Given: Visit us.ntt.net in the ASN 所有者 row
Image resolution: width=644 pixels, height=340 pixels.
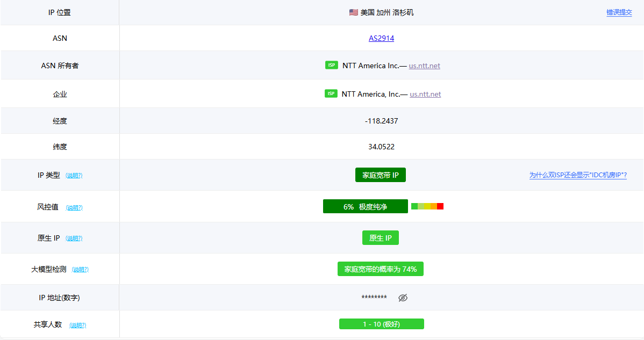Looking at the screenshot, I should [x=424, y=66].
